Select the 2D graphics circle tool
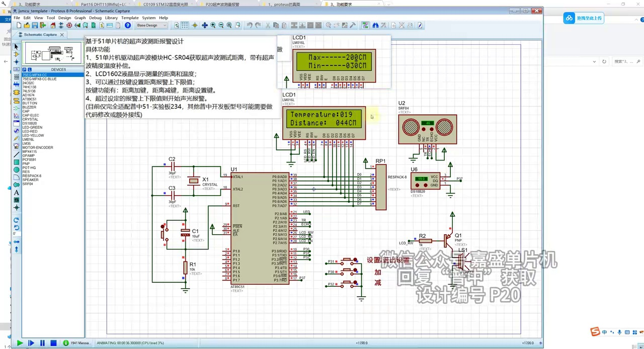This screenshot has width=644, height=349. click(16, 170)
